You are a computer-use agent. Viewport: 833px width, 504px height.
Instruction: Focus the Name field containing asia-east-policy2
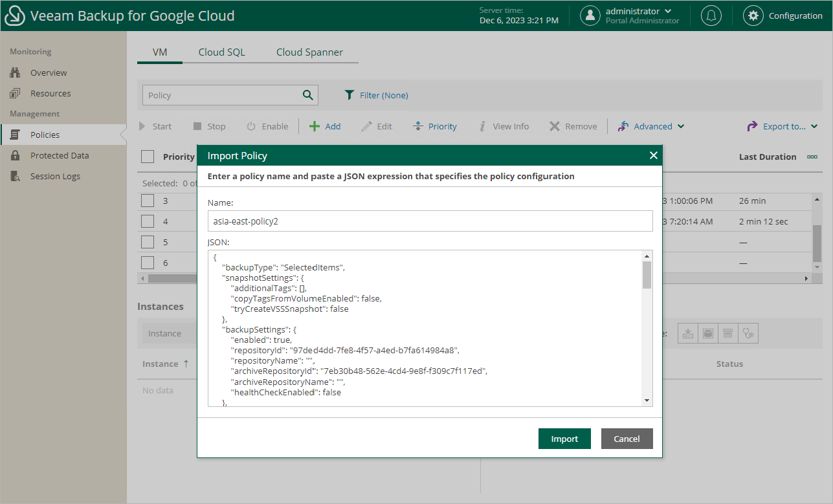tap(430, 221)
